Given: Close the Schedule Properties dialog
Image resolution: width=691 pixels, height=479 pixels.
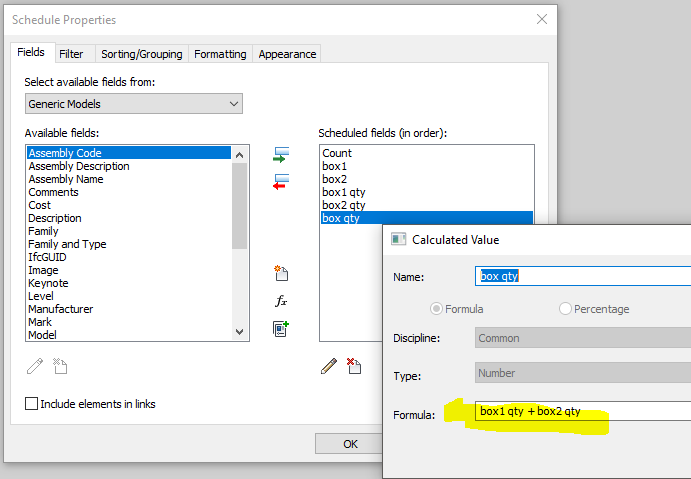Looking at the screenshot, I should click(542, 19).
